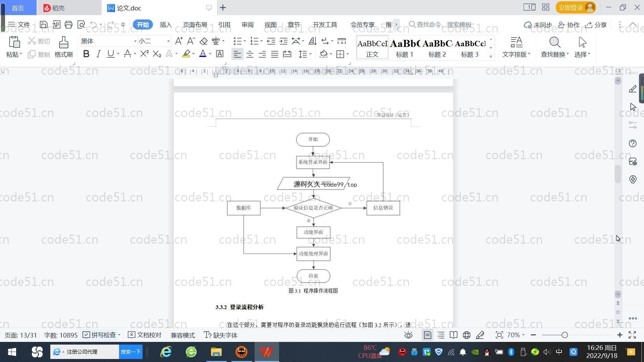Click the 分享 share button
This screenshot has width=644, height=362.
596,25
